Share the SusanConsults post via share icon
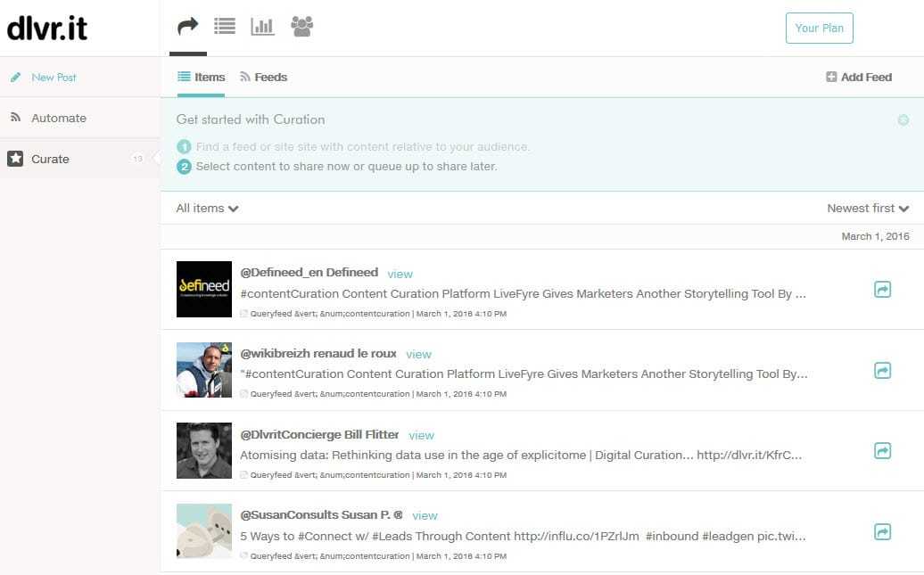This screenshot has height=575, width=924. coord(882,532)
